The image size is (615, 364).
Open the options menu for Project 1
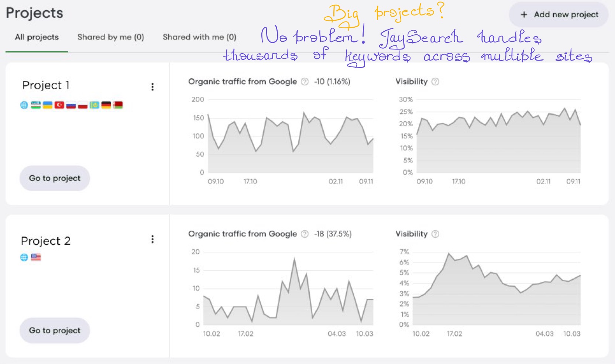pos(152,86)
